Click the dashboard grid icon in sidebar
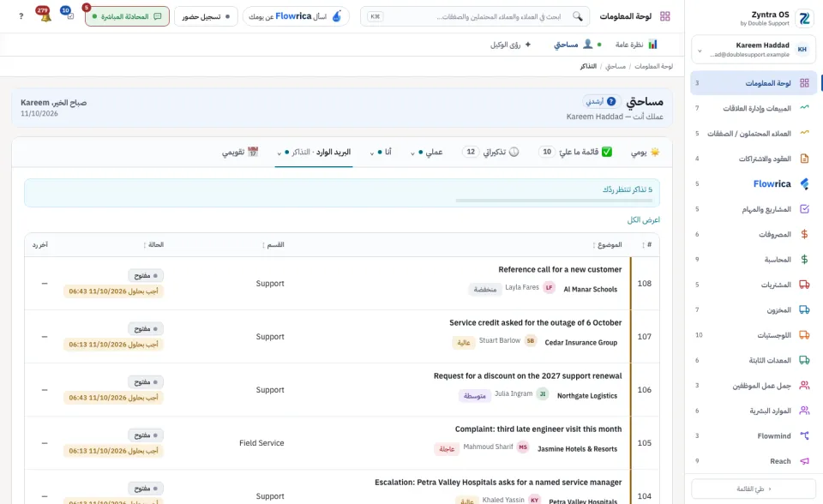 pyautogui.click(x=804, y=83)
